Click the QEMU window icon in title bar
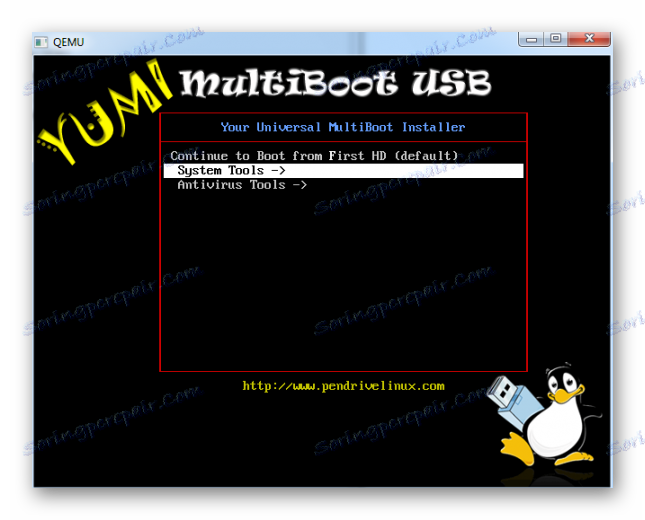This screenshot has height=520, width=645. [x=41, y=42]
